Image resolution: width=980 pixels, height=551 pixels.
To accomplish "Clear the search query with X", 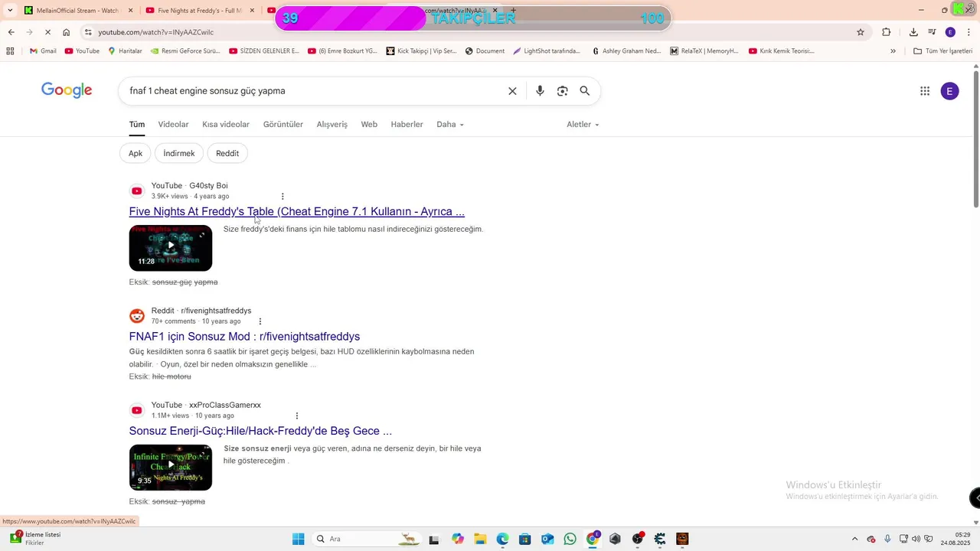I will click(512, 91).
